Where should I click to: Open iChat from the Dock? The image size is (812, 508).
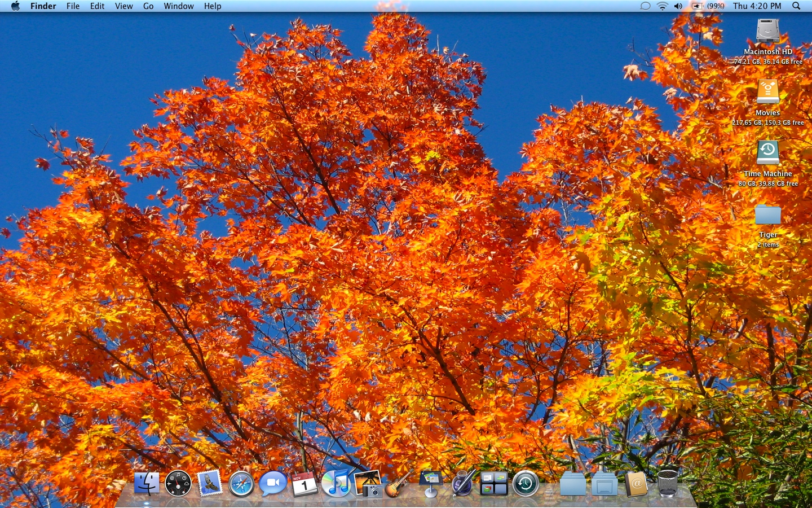pos(273,484)
